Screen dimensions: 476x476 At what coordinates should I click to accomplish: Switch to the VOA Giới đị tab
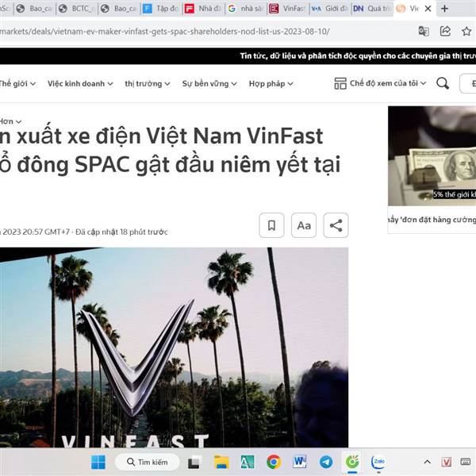click(x=330, y=9)
